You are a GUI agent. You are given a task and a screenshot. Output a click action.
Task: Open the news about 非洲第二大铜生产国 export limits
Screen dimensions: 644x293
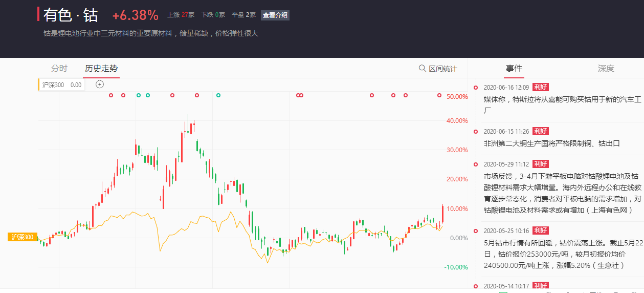tap(551, 143)
